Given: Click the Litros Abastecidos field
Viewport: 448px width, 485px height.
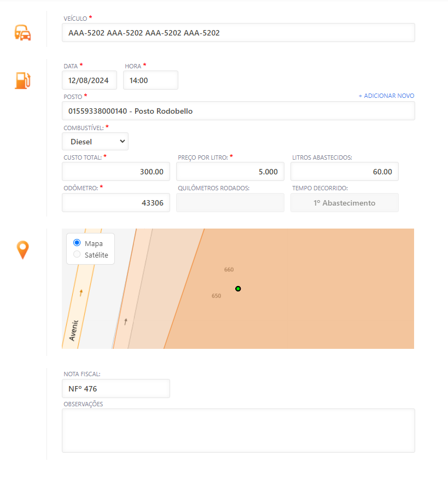Looking at the screenshot, I should [x=344, y=172].
